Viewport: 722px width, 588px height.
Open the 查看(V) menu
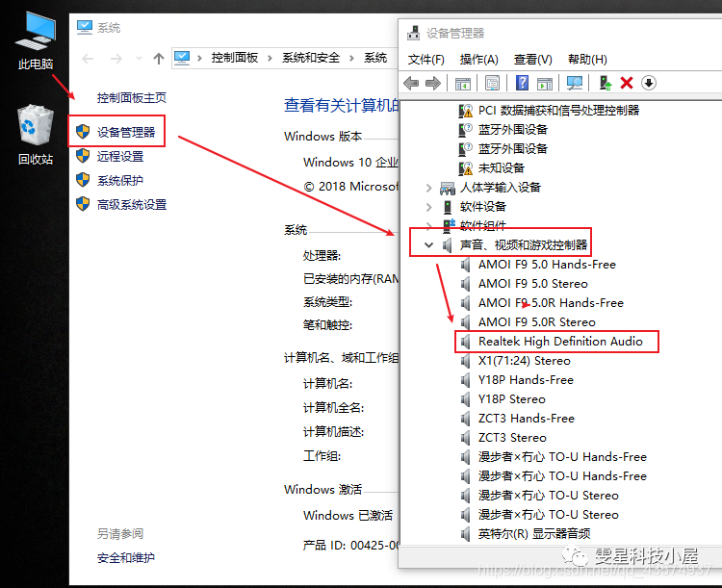point(532,60)
